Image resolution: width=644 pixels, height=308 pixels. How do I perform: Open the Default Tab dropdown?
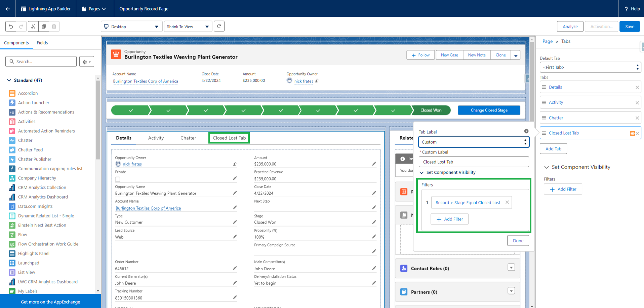(590, 67)
